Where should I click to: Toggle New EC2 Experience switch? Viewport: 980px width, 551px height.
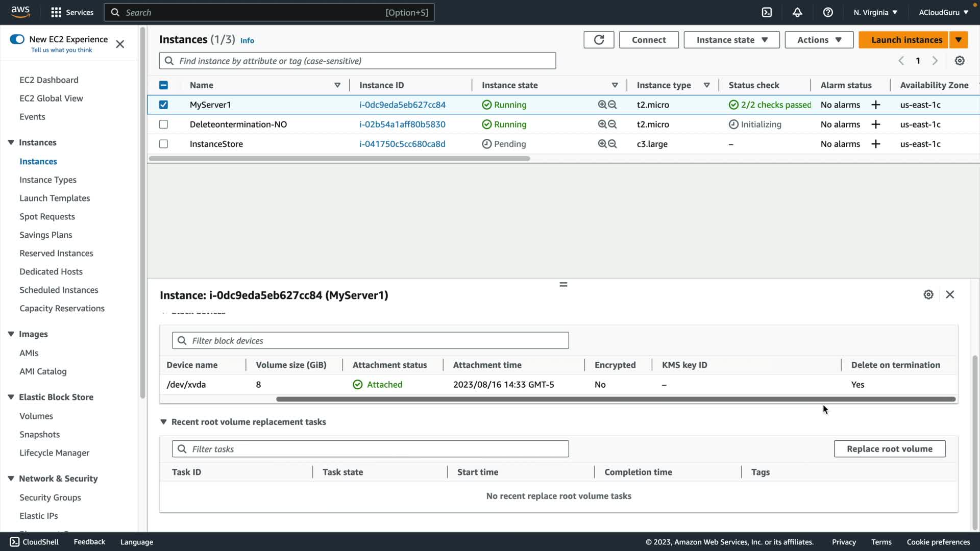pos(17,39)
